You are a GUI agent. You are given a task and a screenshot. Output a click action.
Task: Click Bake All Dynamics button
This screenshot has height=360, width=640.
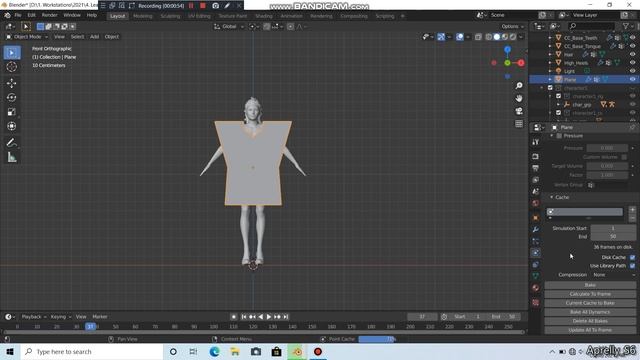point(590,312)
